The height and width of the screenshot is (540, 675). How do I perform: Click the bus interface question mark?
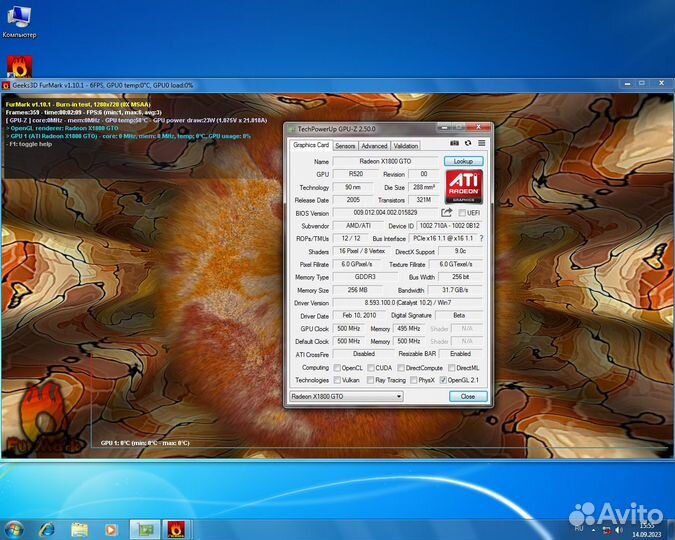[x=480, y=239]
